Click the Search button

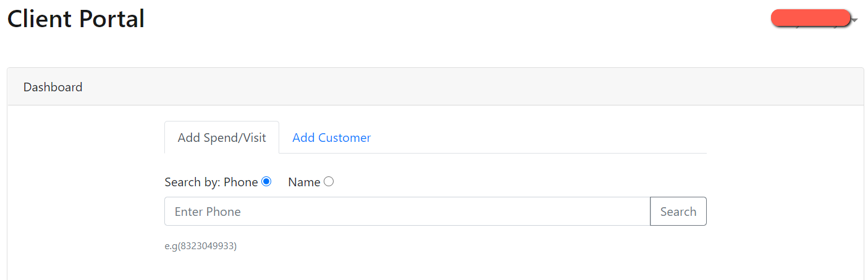pos(678,212)
